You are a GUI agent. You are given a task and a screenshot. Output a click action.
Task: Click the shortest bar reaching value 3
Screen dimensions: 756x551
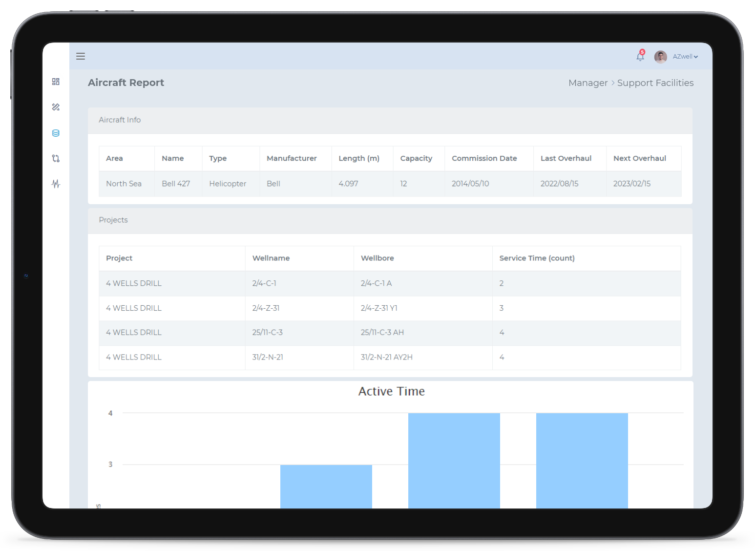click(326, 486)
